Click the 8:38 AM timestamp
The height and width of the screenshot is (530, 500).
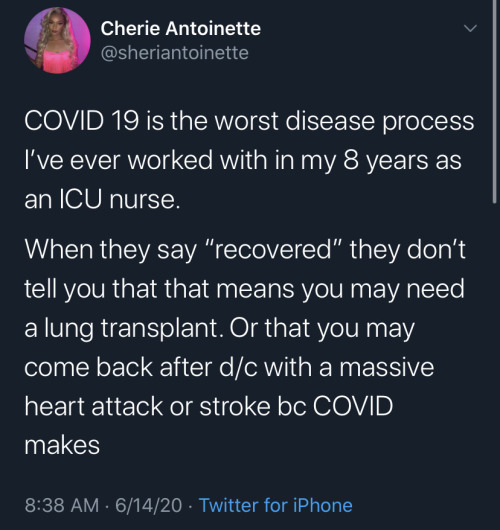[62, 505]
